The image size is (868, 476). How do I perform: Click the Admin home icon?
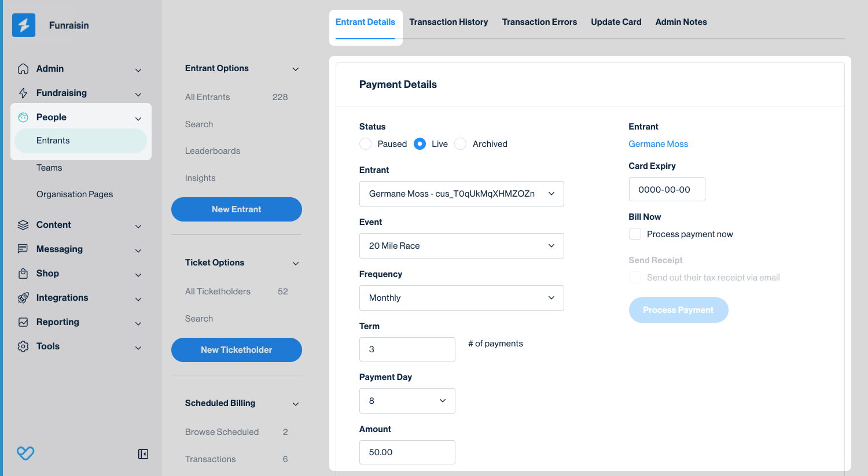tap(23, 69)
